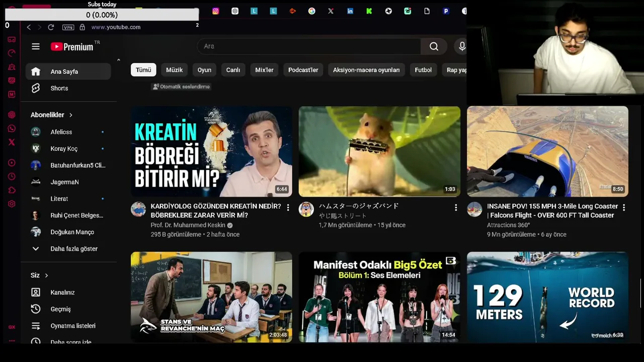Select the Müzik filter chip

click(x=175, y=70)
